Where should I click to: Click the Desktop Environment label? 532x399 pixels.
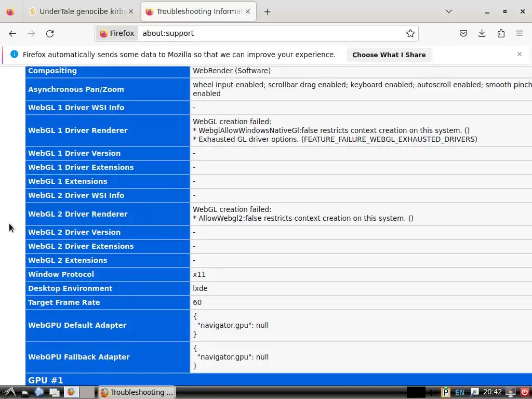coord(70,288)
